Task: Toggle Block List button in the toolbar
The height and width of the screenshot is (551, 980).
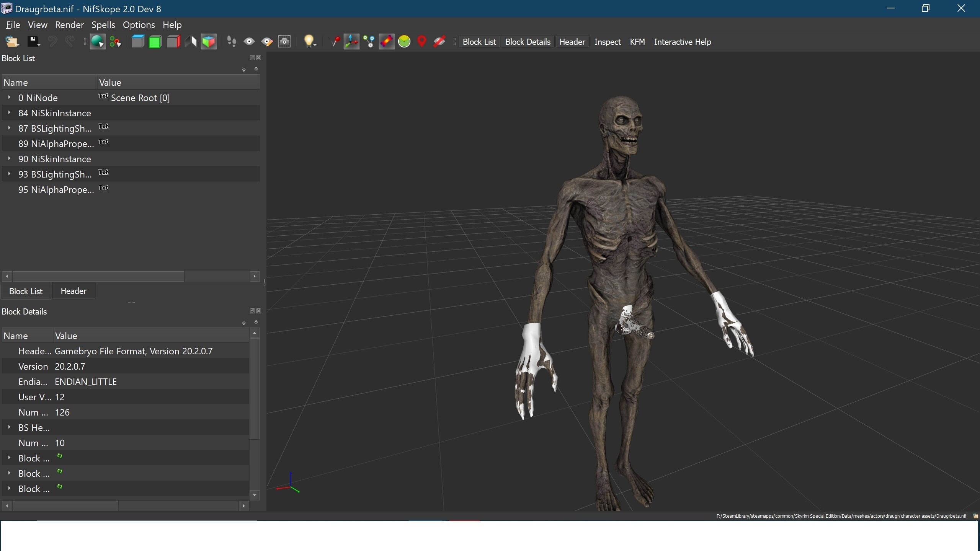Action: click(x=479, y=42)
